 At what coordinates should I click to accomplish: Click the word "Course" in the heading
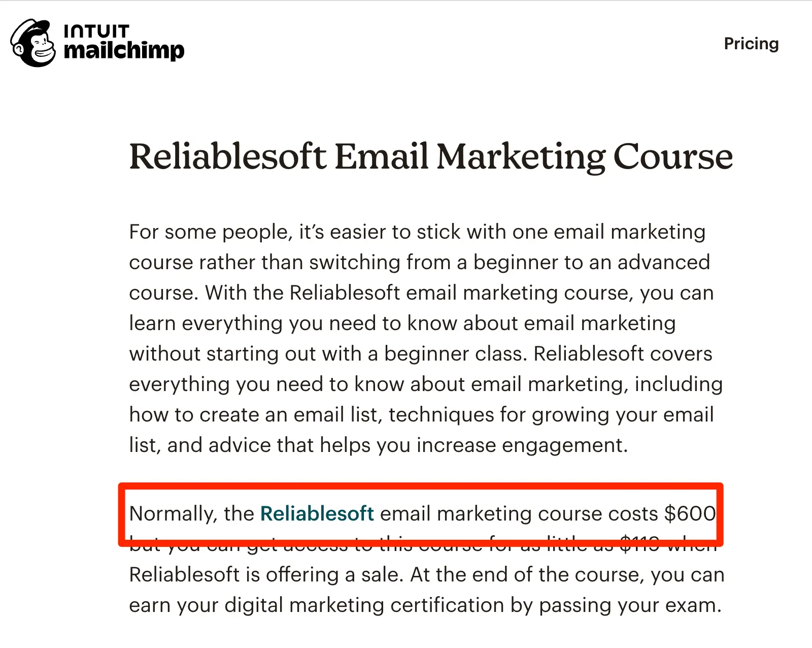pyautogui.click(x=673, y=156)
